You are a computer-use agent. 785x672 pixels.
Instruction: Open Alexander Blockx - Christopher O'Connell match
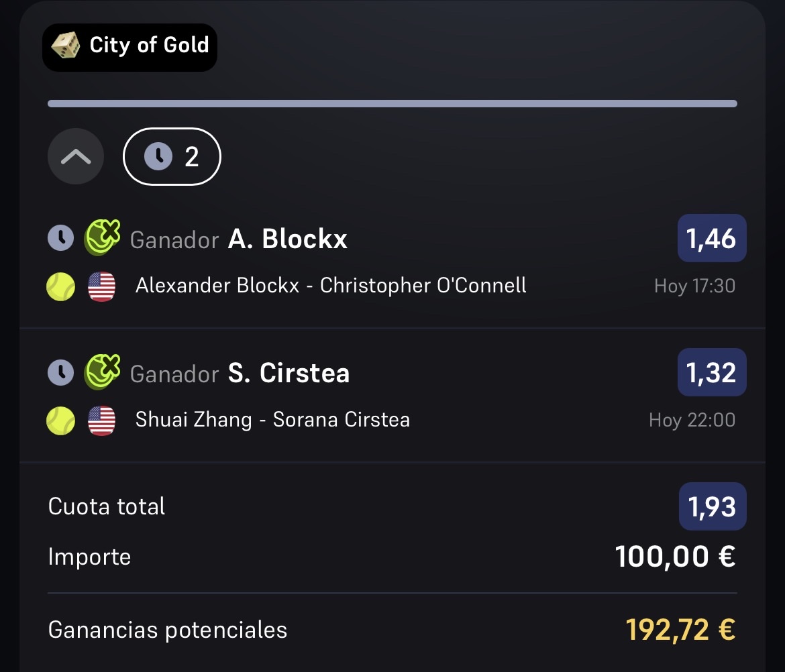[x=330, y=286]
